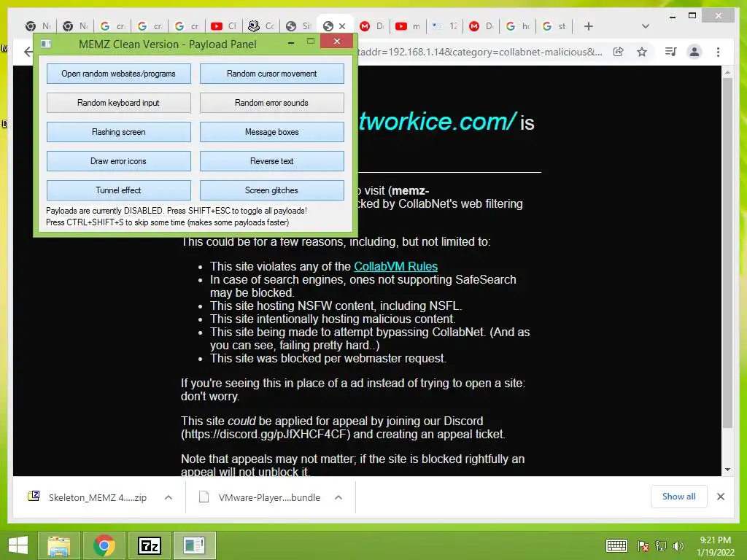Image resolution: width=747 pixels, height=560 pixels.
Task: Click 'Payloads are currently DISABLED' text
Action: coord(177,211)
